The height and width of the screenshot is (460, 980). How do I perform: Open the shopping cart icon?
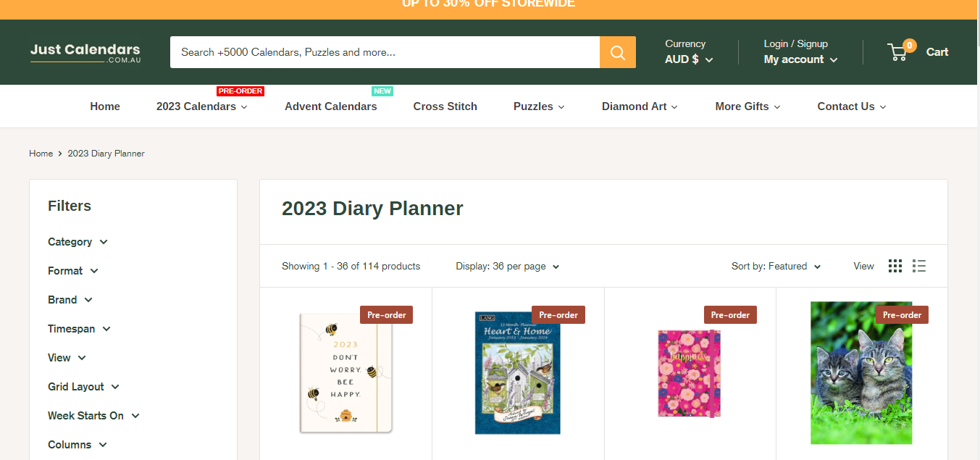[897, 52]
